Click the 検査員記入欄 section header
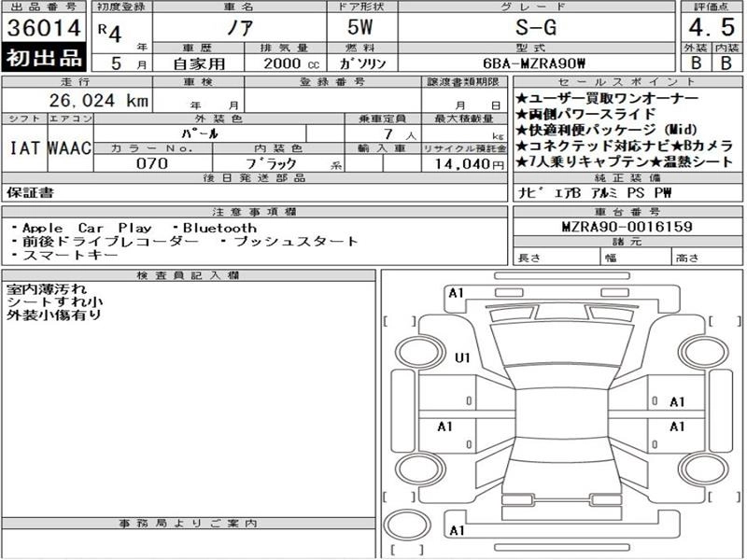Image resolution: width=747 pixels, height=560 pixels. 189,275
